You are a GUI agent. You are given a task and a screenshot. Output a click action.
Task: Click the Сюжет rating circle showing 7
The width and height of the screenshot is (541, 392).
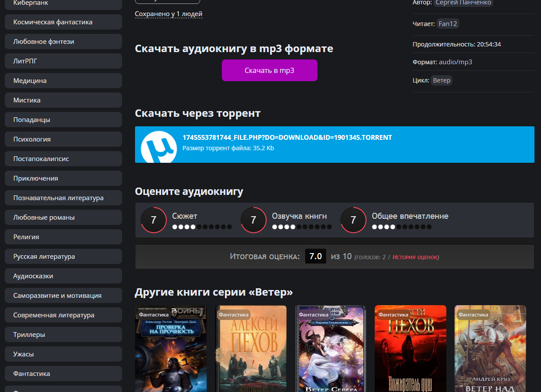[x=154, y=220]
